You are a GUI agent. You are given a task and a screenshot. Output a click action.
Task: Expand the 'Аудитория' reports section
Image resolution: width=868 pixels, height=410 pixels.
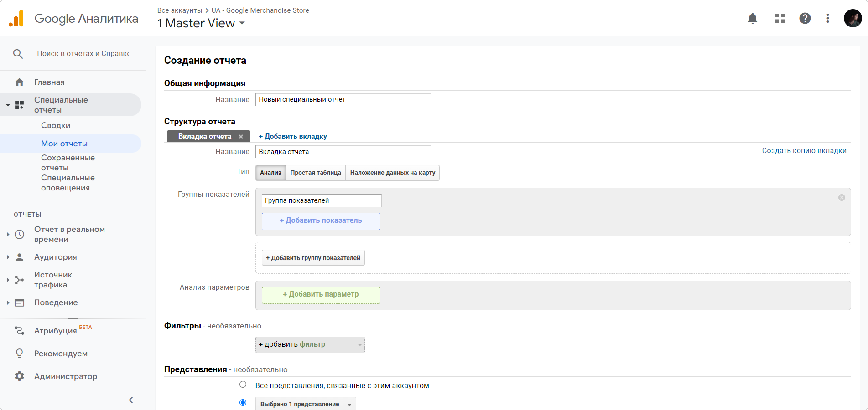(55, 257)
